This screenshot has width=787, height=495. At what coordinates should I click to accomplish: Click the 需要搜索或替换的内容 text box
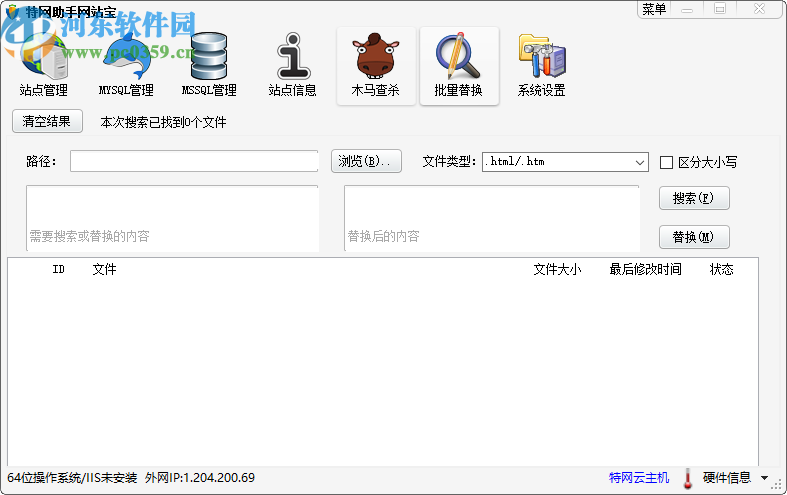coord(172,218)
